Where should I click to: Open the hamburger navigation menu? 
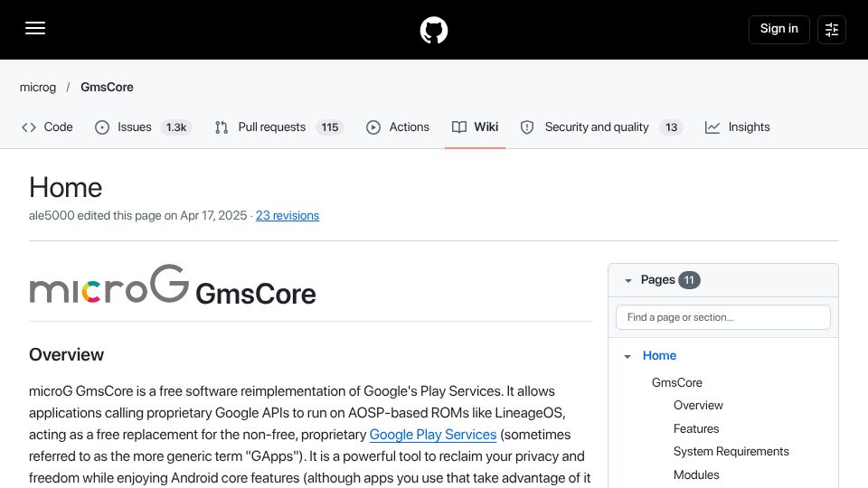[35, 29]
